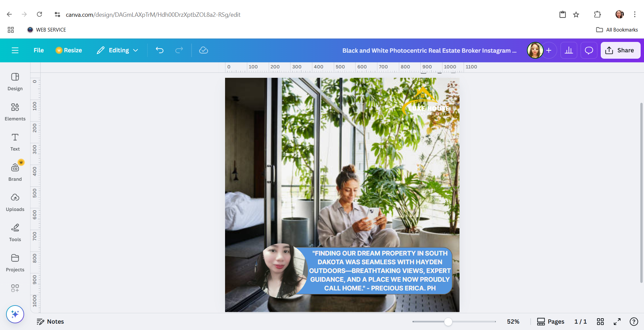View site information icon in address bar
Screen dimensions: 644x330
coord(57,14)
